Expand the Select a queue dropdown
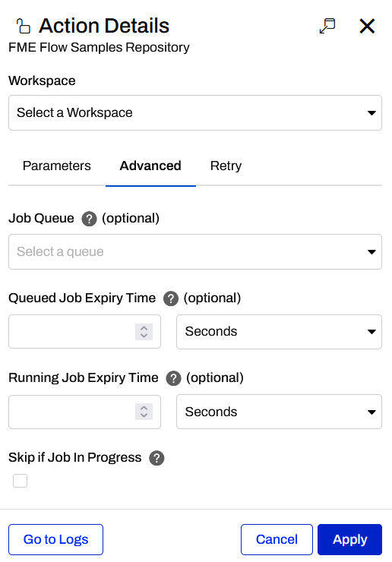 coord(195,251)
